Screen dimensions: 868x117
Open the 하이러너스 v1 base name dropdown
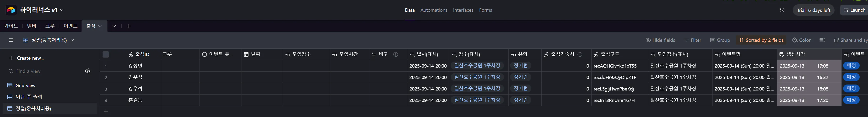coord(42,10)
